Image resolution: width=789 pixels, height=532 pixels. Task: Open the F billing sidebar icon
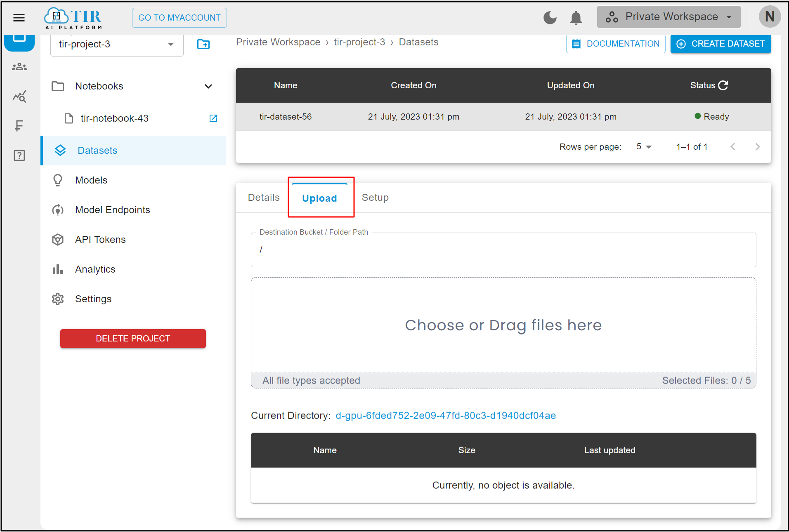point(19,125)
